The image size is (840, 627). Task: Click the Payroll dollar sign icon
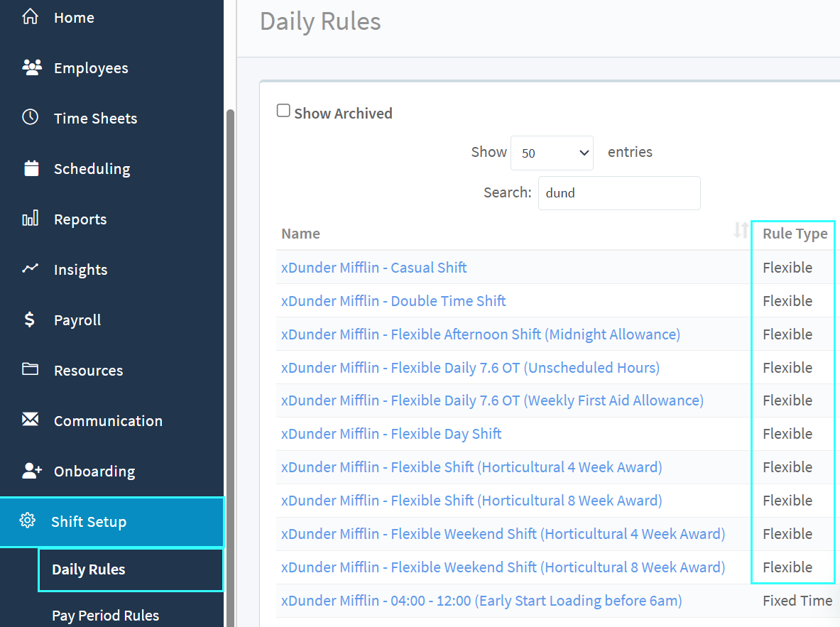click(29, 320)
